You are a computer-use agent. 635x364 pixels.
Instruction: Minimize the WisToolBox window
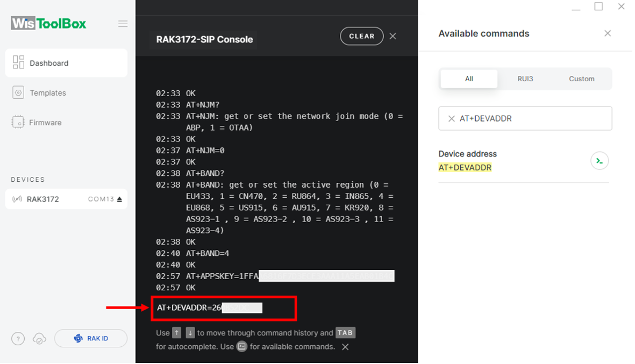pos(576,9)
